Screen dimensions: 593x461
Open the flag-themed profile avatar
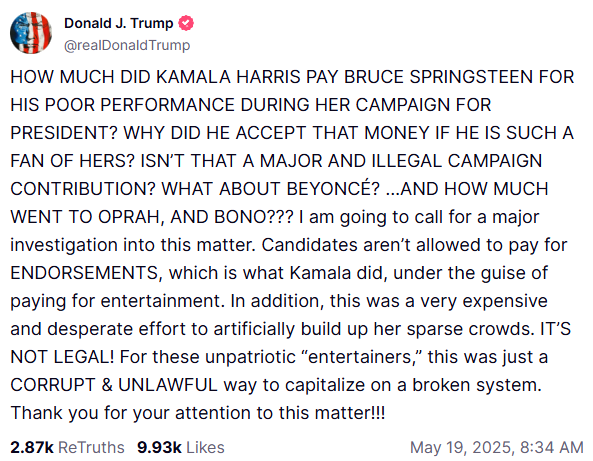[31, 33]
